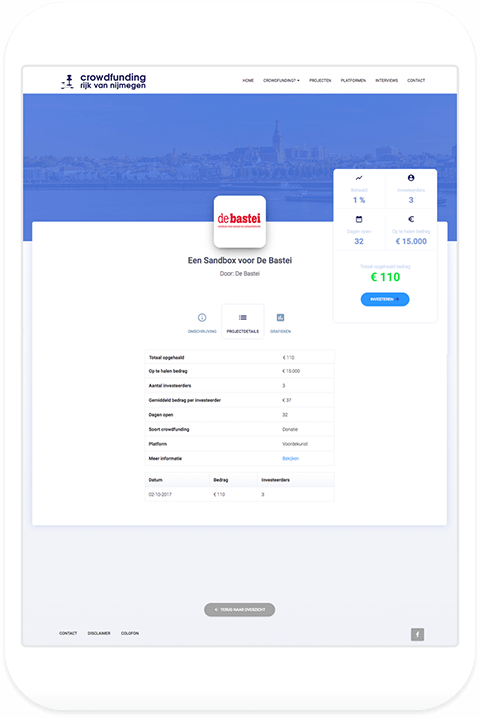Click the Omschrijving info icon

coord(202,317)
